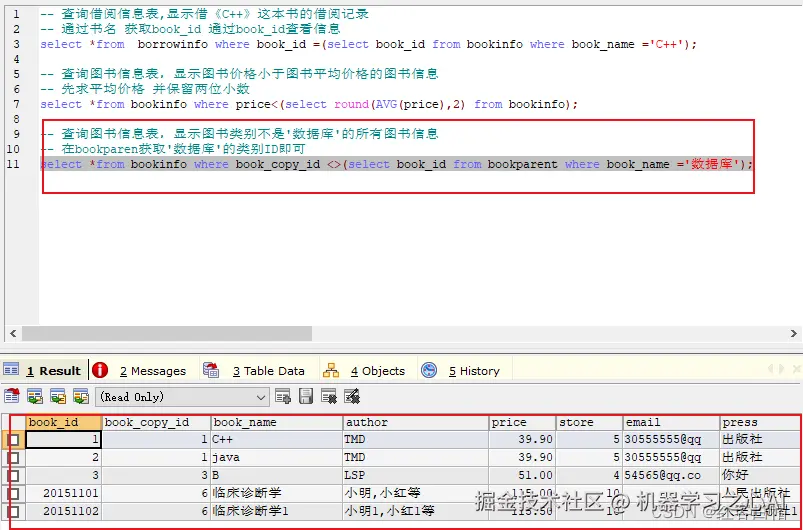Place cursor in the round(AVG(price),2) query line
Image resolution: width=803 pixels, height=530 pixels.
pyautogui.click(x=309, y=104)
